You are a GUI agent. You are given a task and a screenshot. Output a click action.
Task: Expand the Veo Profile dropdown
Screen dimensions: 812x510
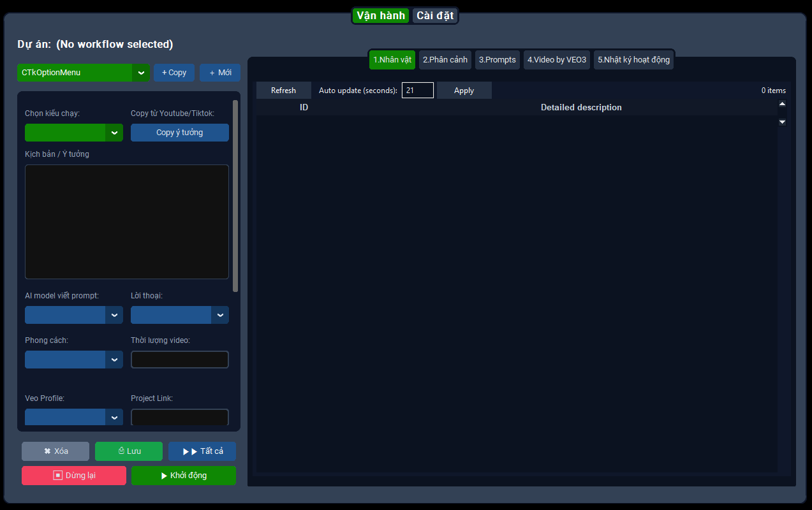(x=74, y=417)
